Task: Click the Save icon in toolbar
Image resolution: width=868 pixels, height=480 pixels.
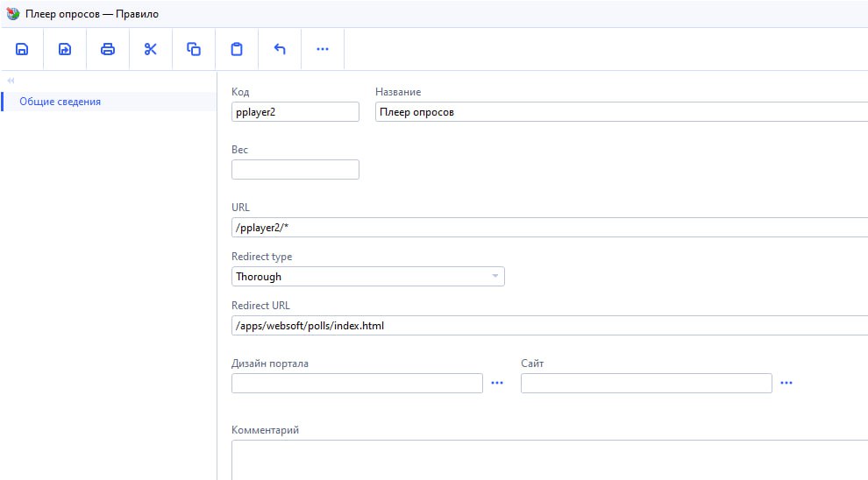Action: click(x=22, y=49)
